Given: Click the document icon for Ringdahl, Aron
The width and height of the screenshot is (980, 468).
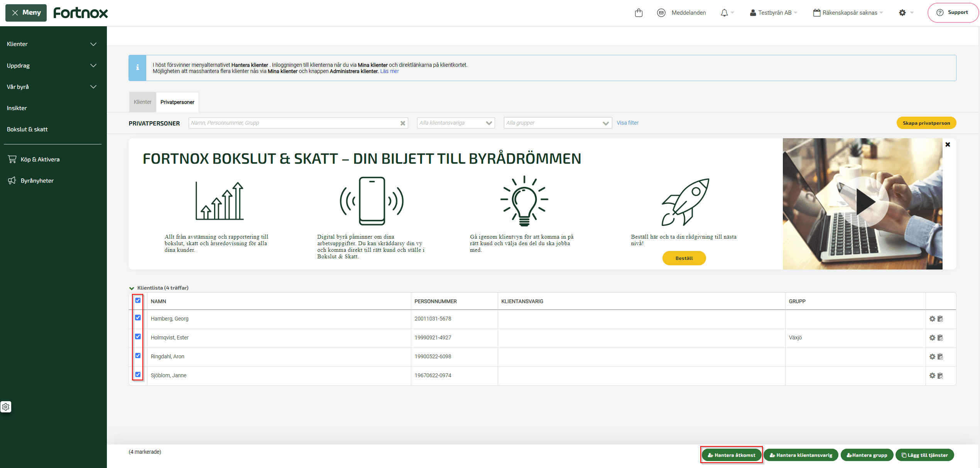Looking at the screenshot, I should pyautogui.click(x=940, y=357).
